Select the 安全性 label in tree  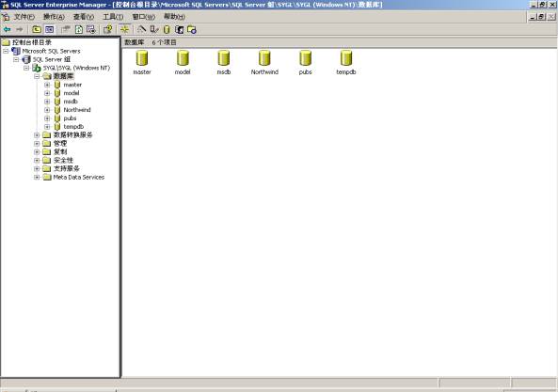[63, 161]
